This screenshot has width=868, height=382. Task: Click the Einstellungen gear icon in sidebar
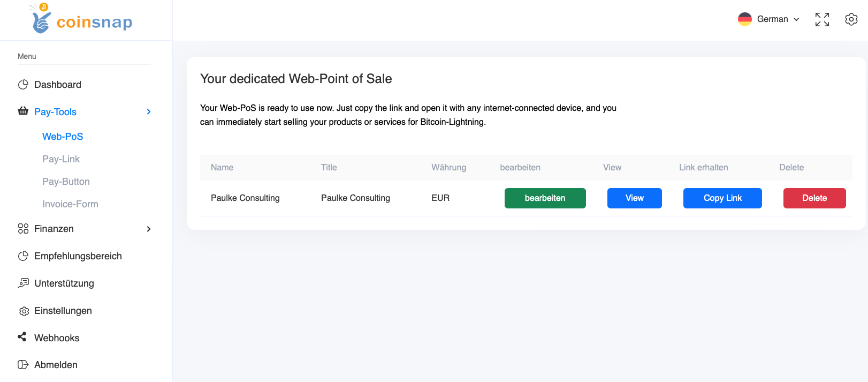coord(24,311)
